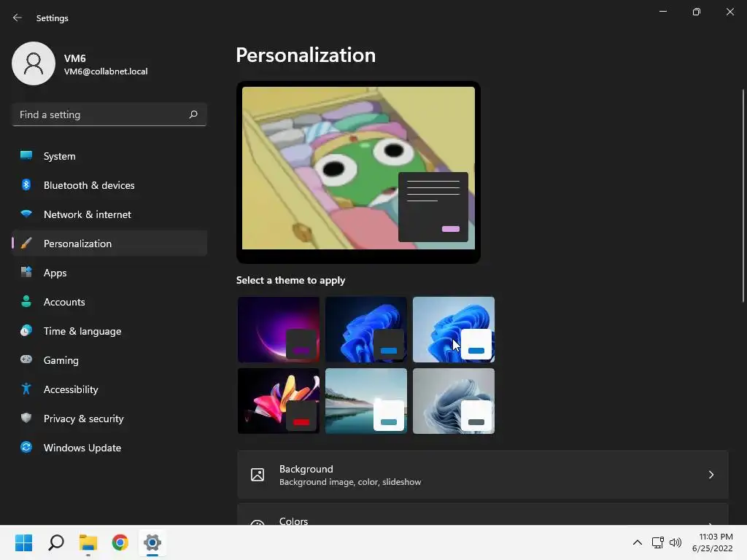Launch Google Chrome from taskbar
This screenshot has width=747, height=560.
(120, 542)
